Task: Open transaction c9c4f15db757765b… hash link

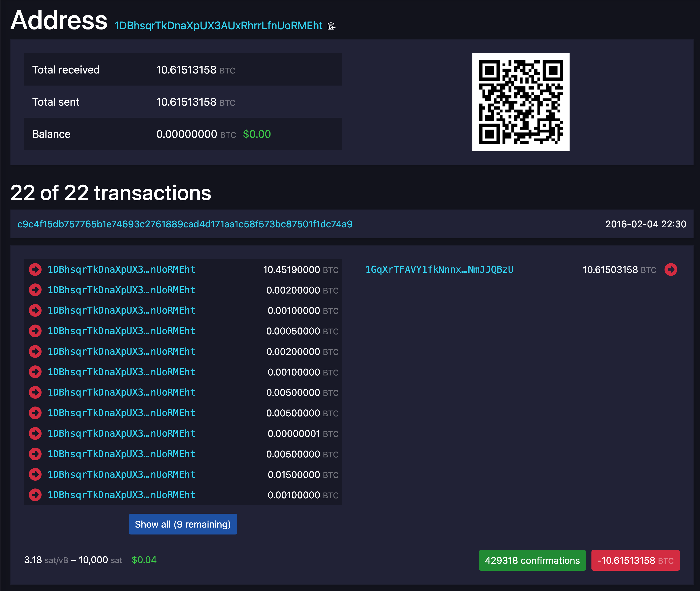Action: coord(185,224)
